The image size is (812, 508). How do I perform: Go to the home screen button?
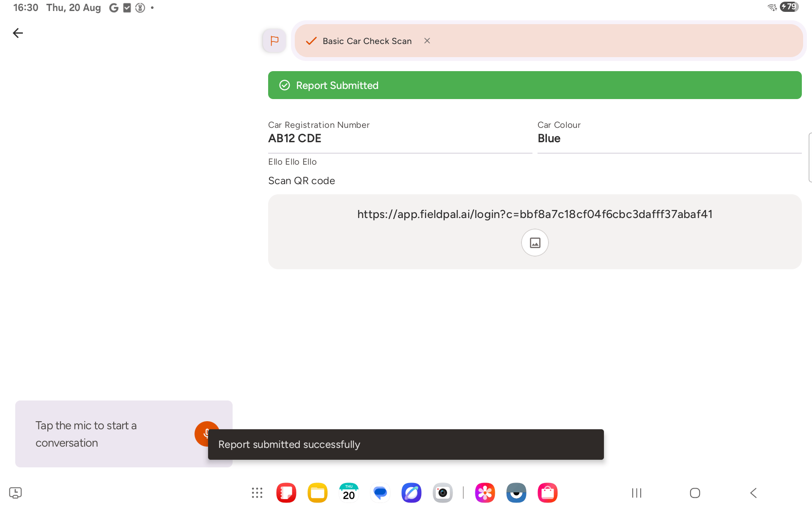[695, 493]
